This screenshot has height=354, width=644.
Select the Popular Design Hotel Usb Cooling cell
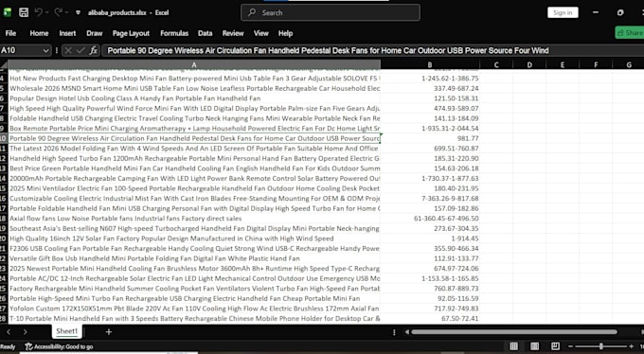coord(194,98)
